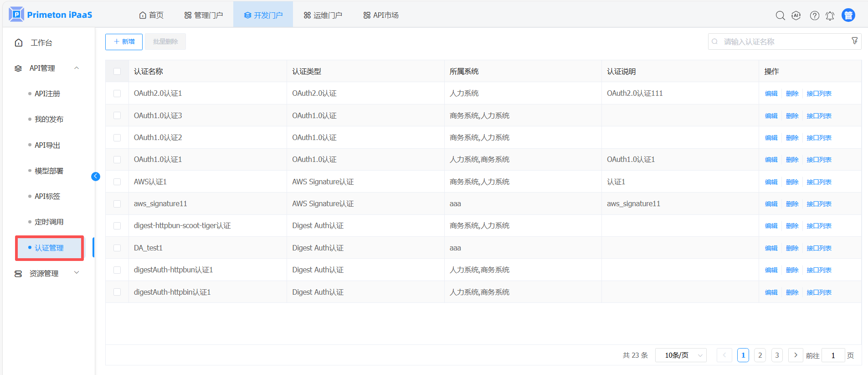Open the API市场 top menu
The width and height of the screenshot is (868, 375).
pos(380,15)
